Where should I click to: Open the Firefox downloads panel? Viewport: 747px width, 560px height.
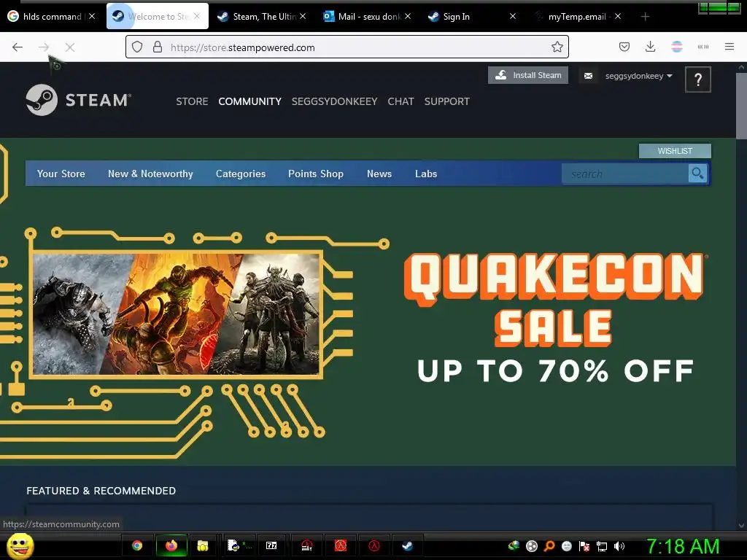(650, 47)
